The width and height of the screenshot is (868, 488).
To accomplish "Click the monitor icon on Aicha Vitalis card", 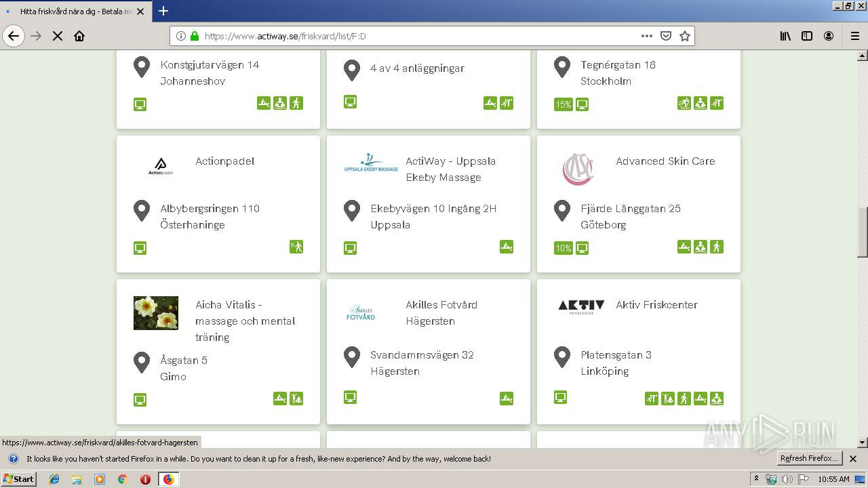I will click(x=140, y=400).
